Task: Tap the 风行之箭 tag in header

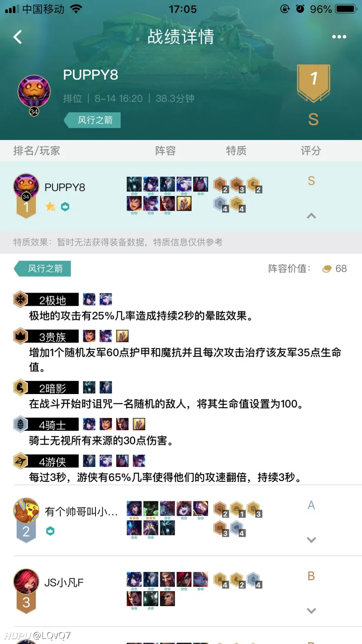Action: pos(92,120)
